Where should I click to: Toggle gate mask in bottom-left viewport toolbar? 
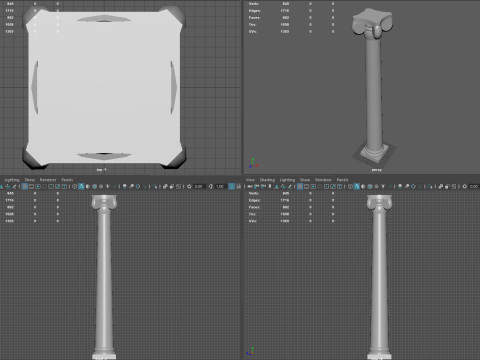click(44, 187)
